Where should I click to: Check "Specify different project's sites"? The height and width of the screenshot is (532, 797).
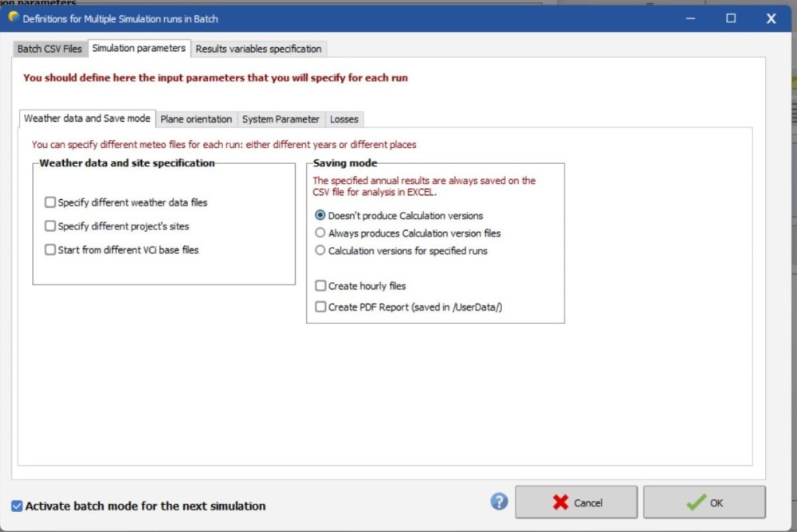tap(49, 226)
